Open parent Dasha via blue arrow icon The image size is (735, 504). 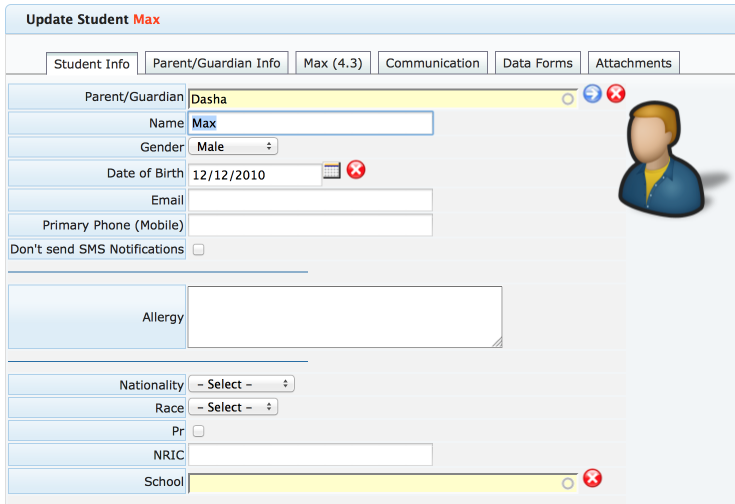click(x=592, y=93)
